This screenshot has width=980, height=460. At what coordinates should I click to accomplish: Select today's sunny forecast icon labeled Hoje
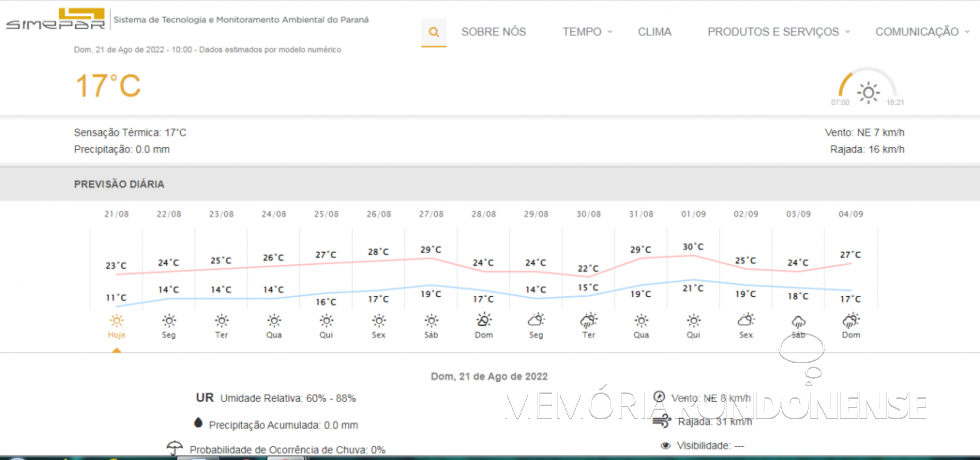tap(117, 321)
